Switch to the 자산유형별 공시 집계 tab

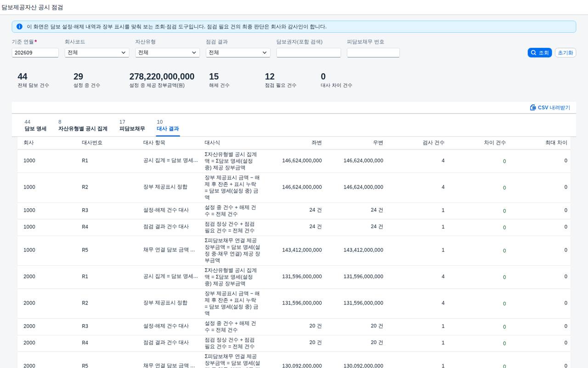click(x=83, y=126)
